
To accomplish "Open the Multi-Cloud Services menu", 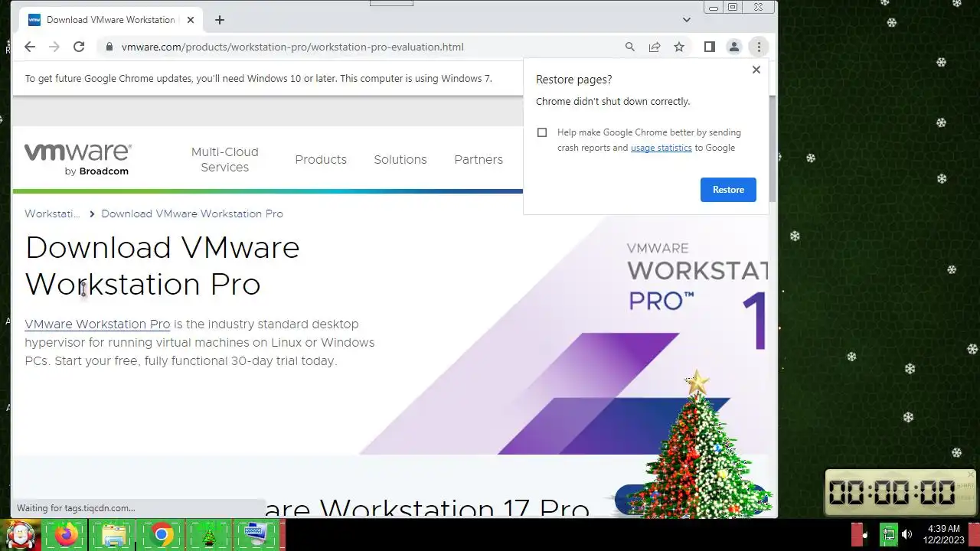I will pyautogui.click(x=225, y=159).
